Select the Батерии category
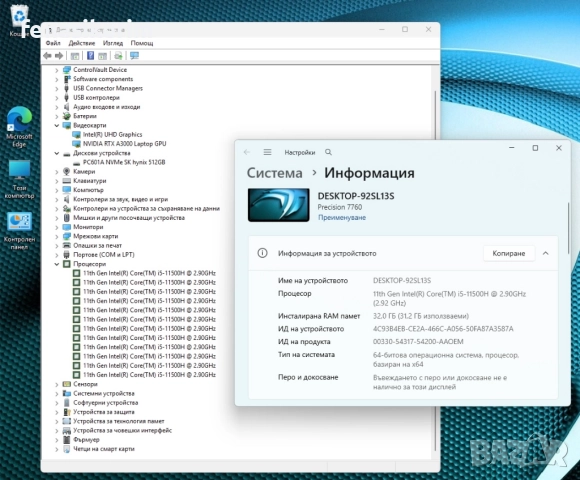The width and height of the screenshot is (580, 480). (85, 116)
